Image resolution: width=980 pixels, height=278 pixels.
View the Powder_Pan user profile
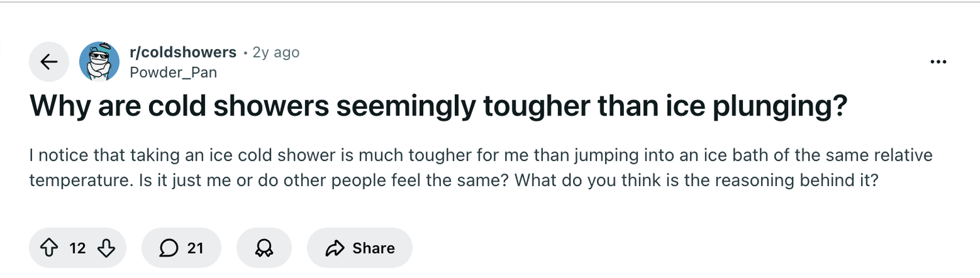(x=173, y=72)
